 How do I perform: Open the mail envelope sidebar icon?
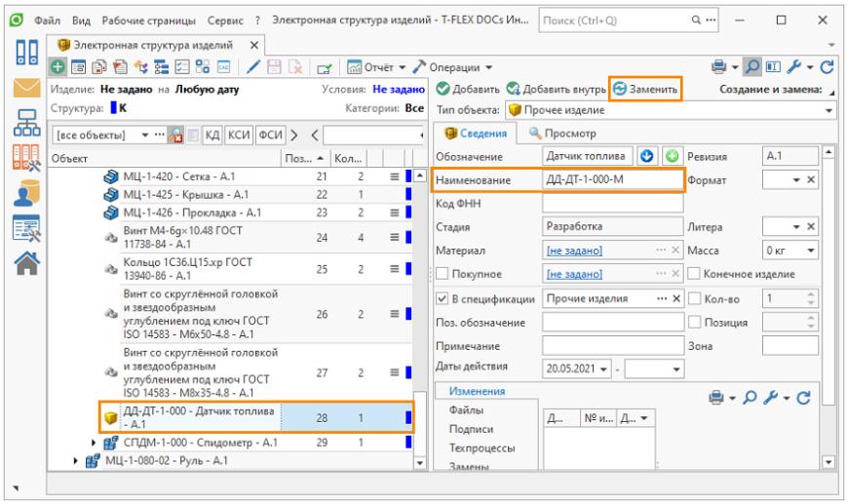click(x=26, y=88)
